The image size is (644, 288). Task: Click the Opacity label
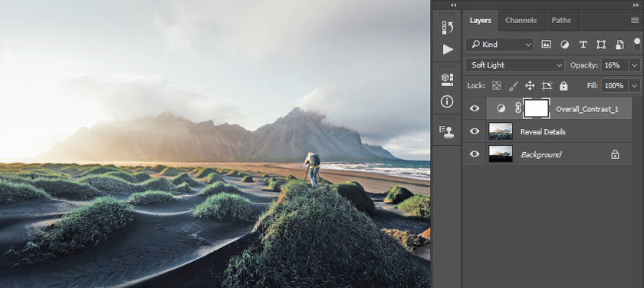(x=584, y=65)
